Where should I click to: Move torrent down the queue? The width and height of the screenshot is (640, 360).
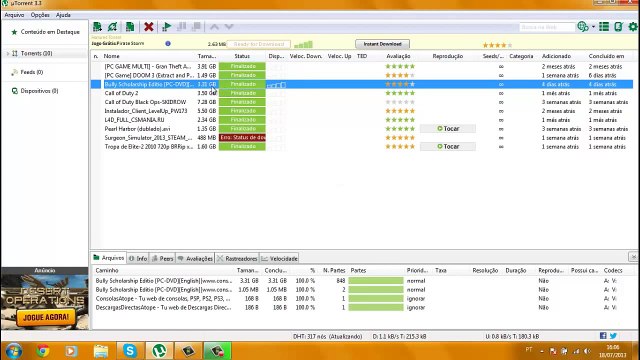(x=229, y=27)
